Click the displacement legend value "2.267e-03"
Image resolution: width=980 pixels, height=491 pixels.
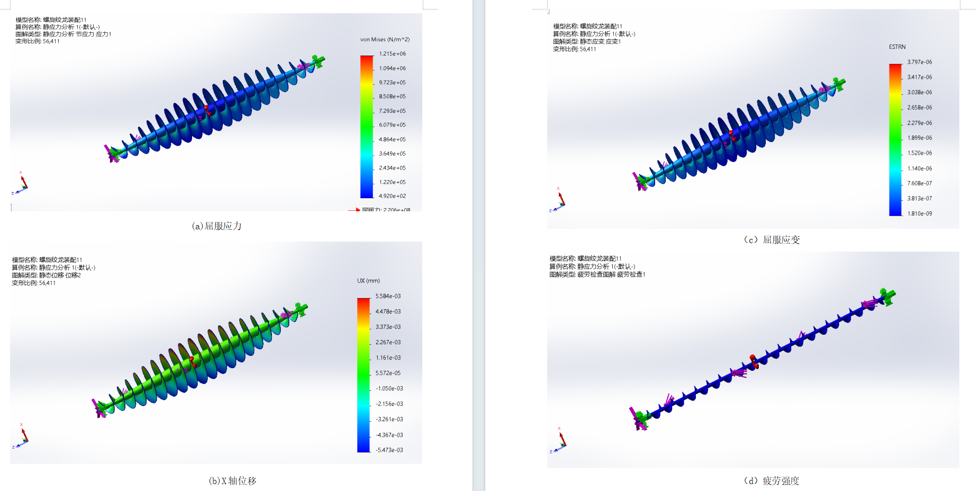(x=388, y=342)
